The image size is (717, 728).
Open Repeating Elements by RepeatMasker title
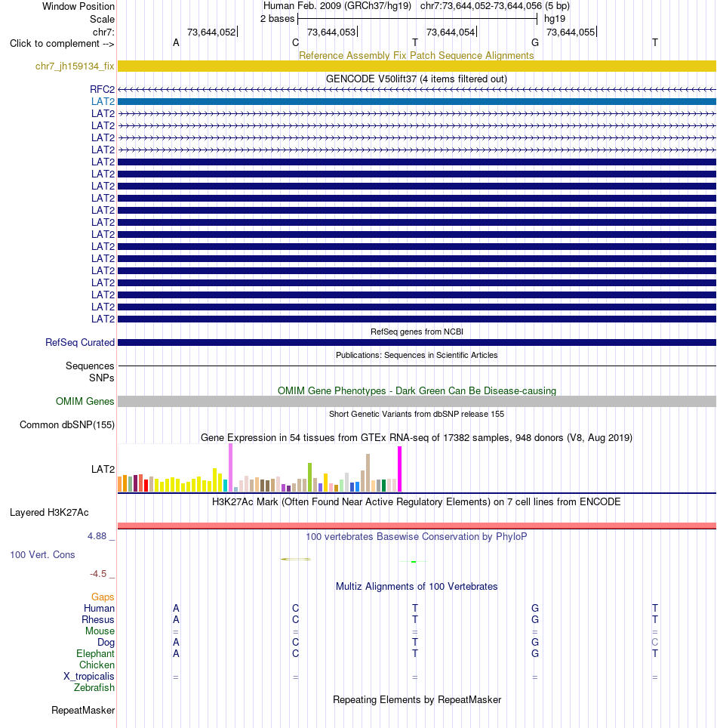(x=417, y=700)
